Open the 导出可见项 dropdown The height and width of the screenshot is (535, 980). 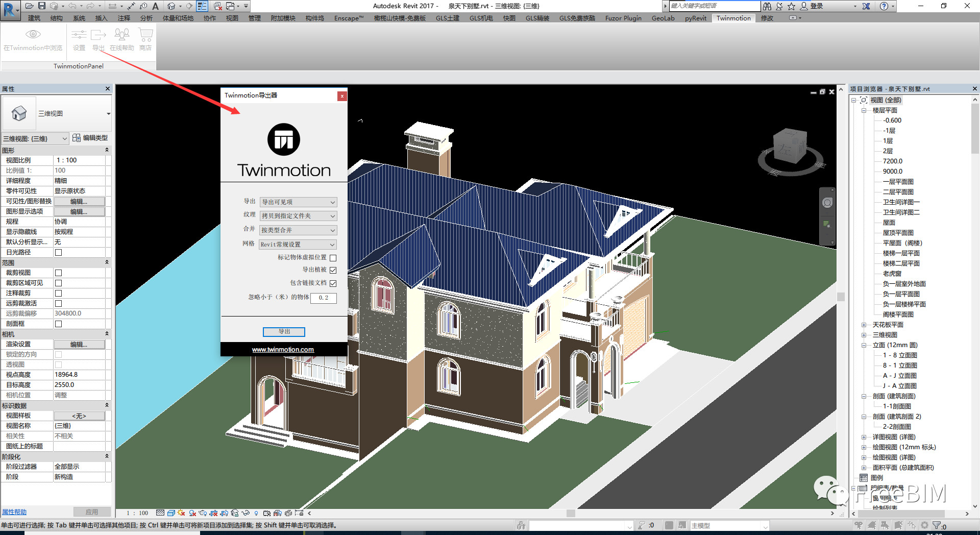[298, 202]
